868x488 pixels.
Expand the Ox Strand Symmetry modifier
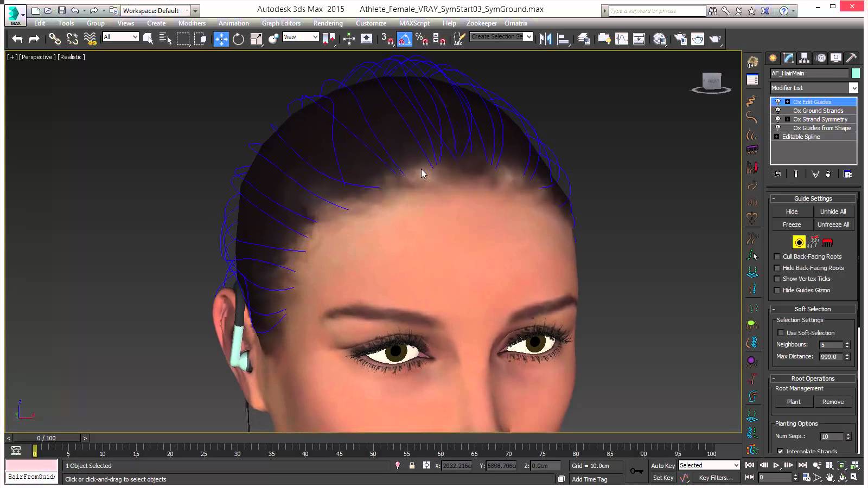[787, 119]
